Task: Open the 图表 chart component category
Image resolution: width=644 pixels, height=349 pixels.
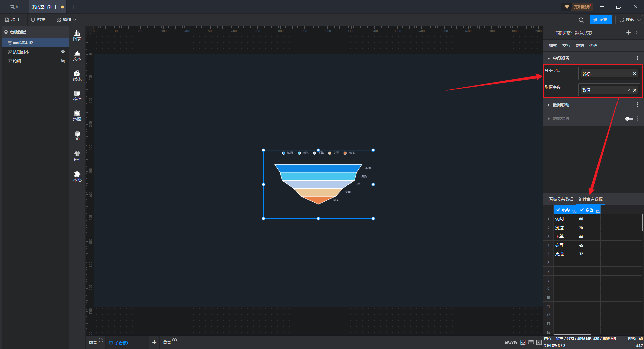Action: [x=77, y=35]
